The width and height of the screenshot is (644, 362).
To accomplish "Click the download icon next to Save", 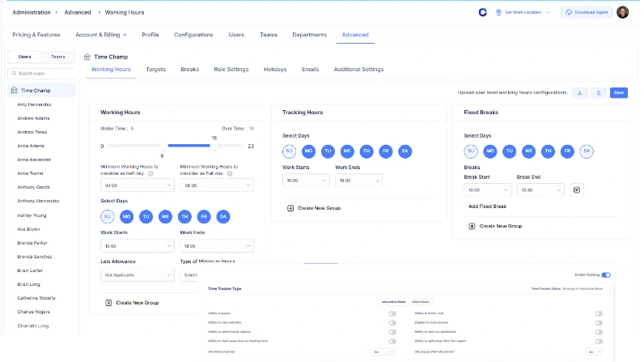I will (x=579, y=93).
